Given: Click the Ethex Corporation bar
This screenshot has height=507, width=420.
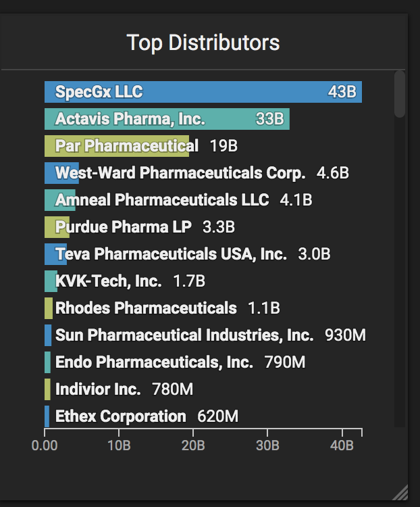Looking at the screenshot, I should (47, 416).
